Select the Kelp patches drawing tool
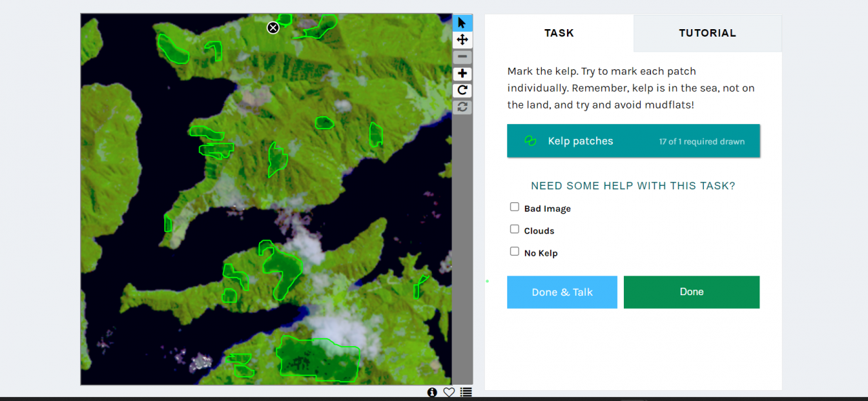Viewport: 868px width, 401px height. tap(633, 141)
